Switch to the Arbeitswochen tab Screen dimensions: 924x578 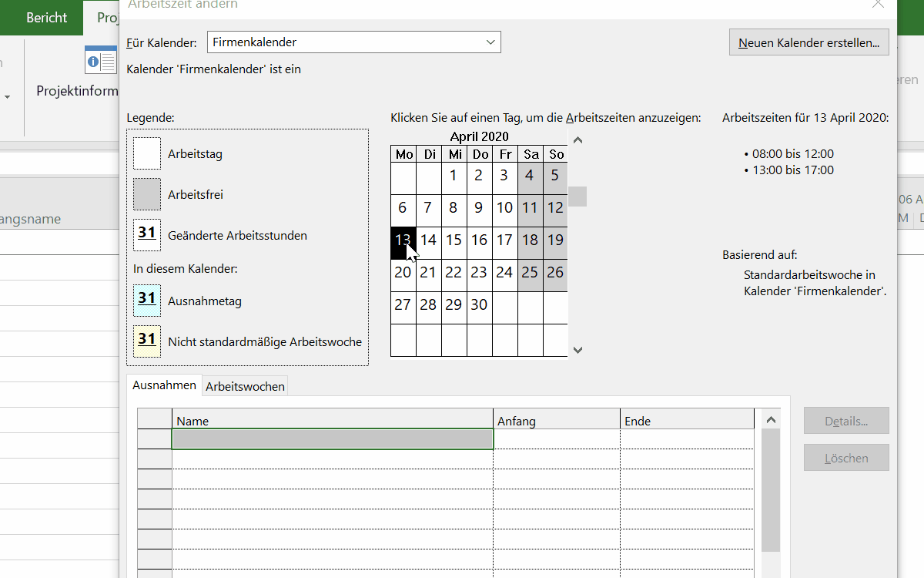click(x=245, y=386)
